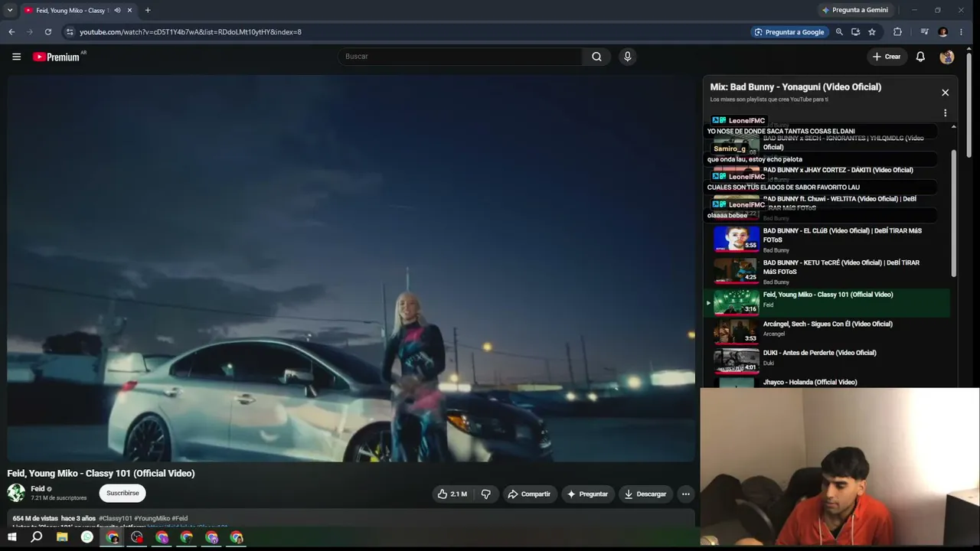Open the YouTube account avatar menu
The height and width of the screenshot is (551, 980).
point(946,57)
